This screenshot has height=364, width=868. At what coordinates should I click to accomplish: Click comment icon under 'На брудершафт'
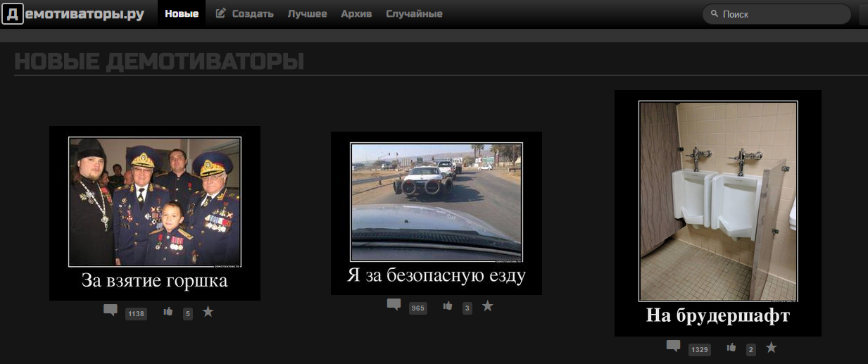tap(673, 346)
